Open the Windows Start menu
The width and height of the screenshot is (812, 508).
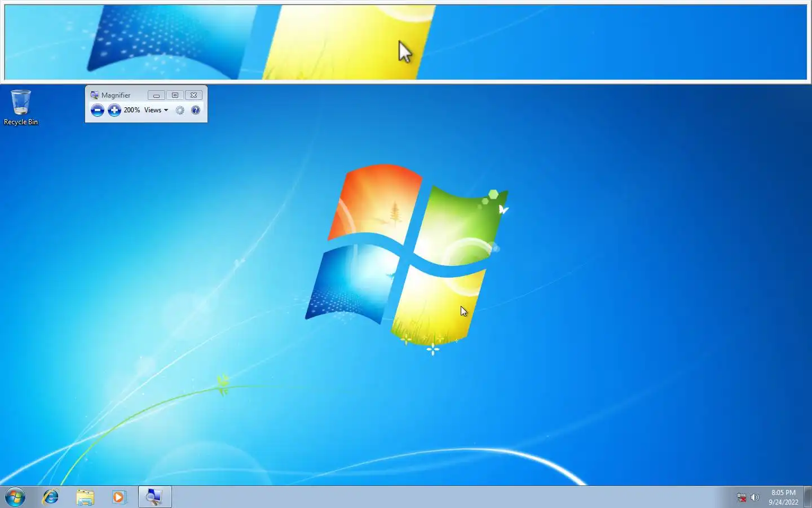[15, 497]
